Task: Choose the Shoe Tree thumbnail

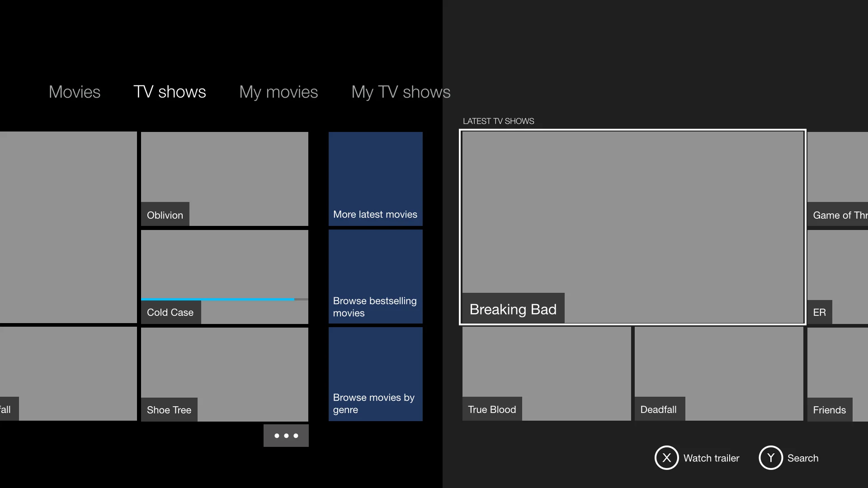Action: coord(224,374)
